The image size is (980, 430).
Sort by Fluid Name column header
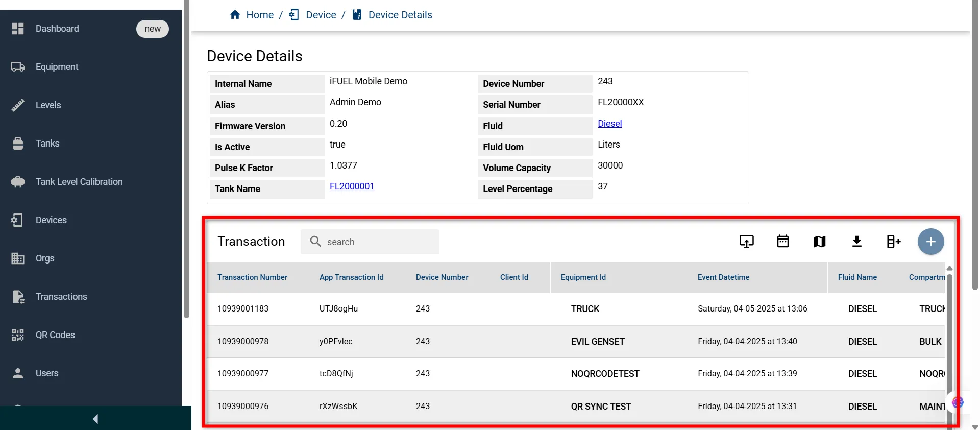click(x=857, y=277)
